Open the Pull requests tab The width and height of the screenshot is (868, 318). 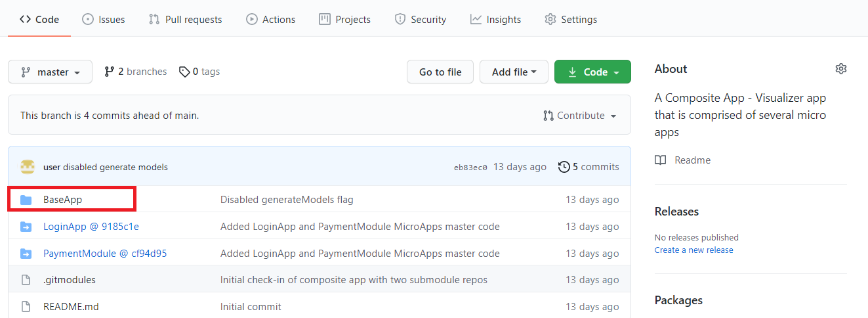pyautogui.click(x=186, y=20)
